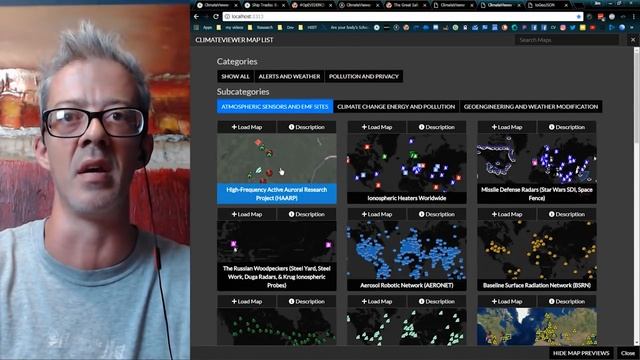Load Map above the green-dot map preview

247,302
